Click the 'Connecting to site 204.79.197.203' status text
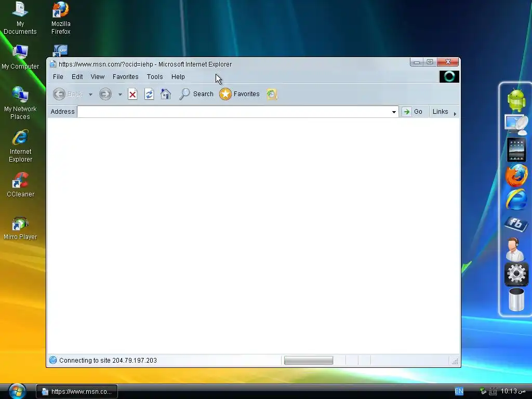The image size is (532, 399). pos(108,361)
